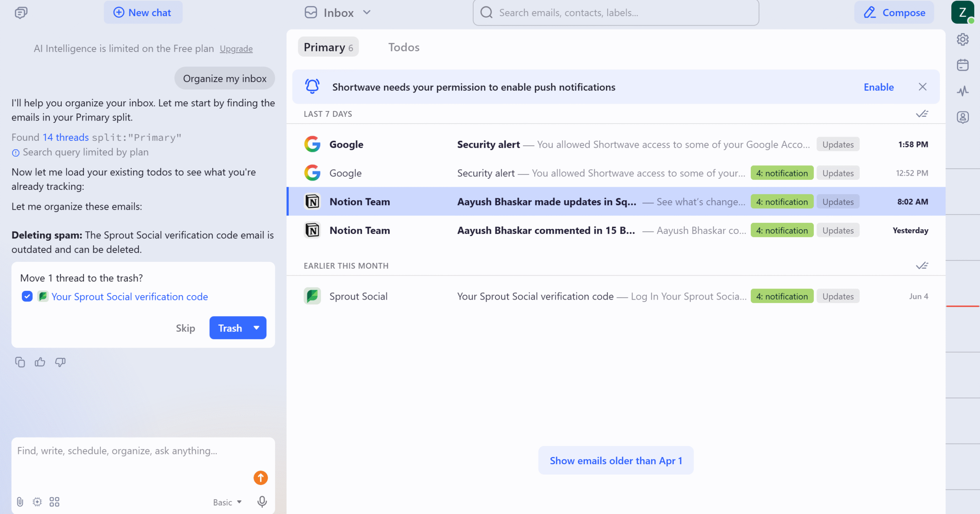The width and height of the screenshot is (980, 514).
Task: Give thumbs down to AI response
Action: 60,362
